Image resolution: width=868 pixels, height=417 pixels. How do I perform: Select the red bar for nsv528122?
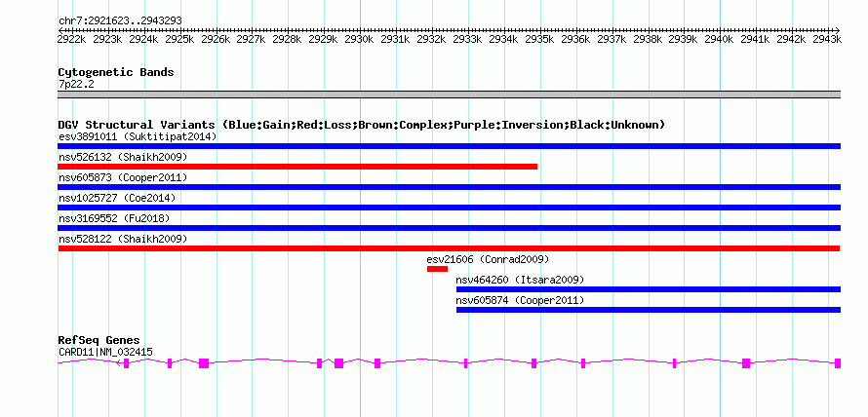tap(449, 248)
